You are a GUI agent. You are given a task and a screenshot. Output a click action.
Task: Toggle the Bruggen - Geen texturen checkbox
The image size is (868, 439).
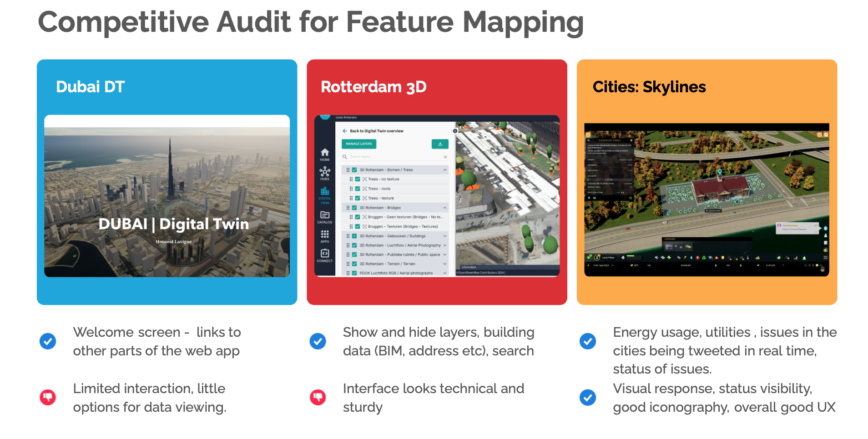point(358,217)
